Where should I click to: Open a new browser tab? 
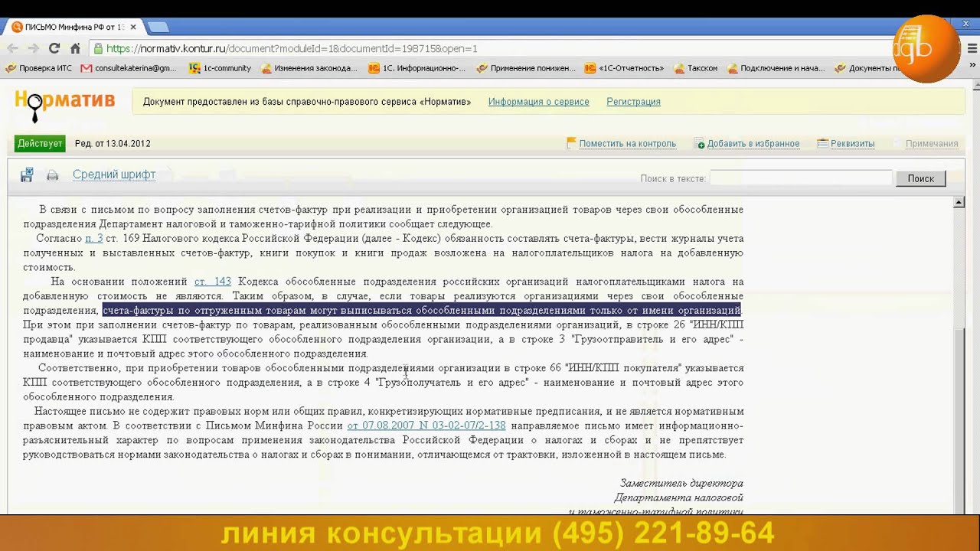[x=158, y=27]
